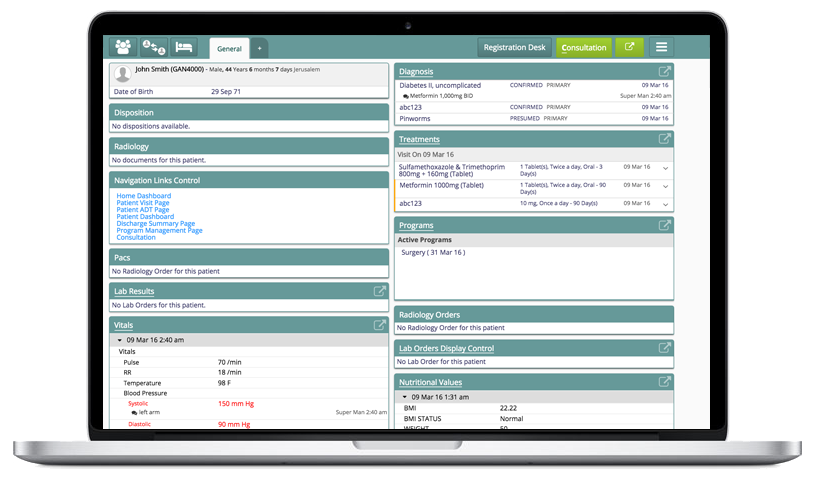Click the green external link icon button

pyautogui.click(x=628, y=47)
